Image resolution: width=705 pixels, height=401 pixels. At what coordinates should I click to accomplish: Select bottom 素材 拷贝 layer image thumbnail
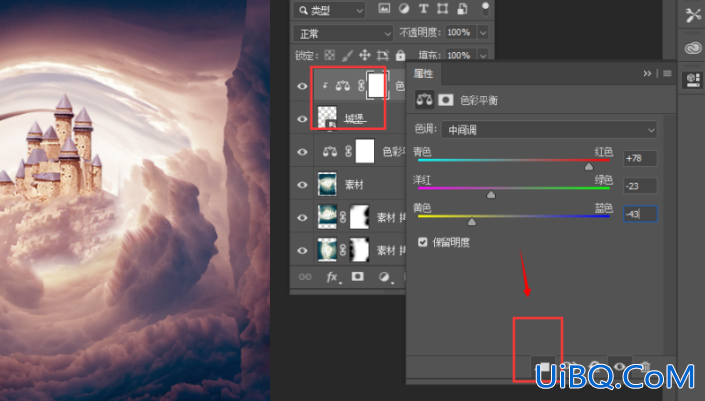tap(327, 250)
